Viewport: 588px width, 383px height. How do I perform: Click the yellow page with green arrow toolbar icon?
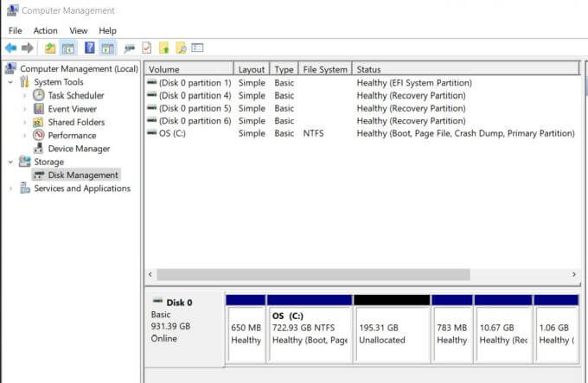pyautogui.click(x=164, y=48)
